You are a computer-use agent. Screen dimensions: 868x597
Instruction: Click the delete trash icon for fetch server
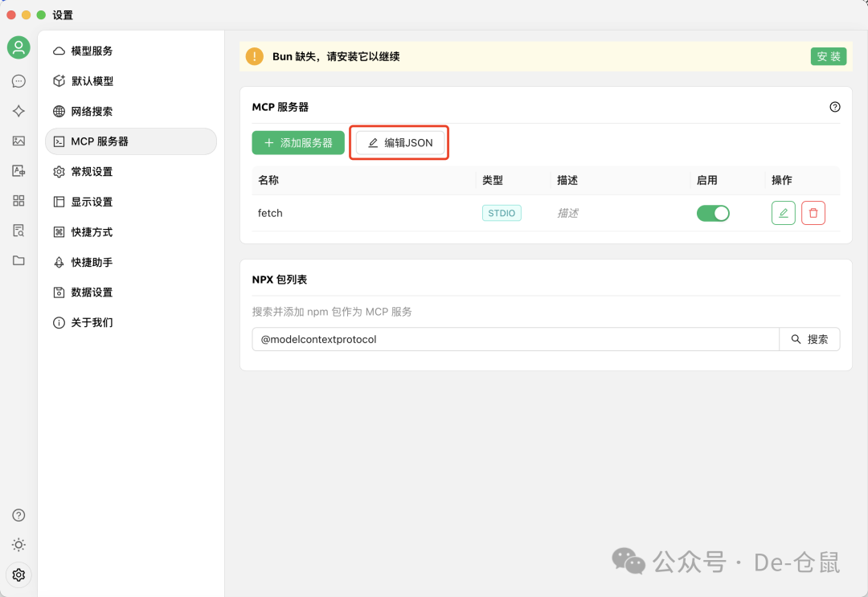pyautogui.click(x=813, y=212)
